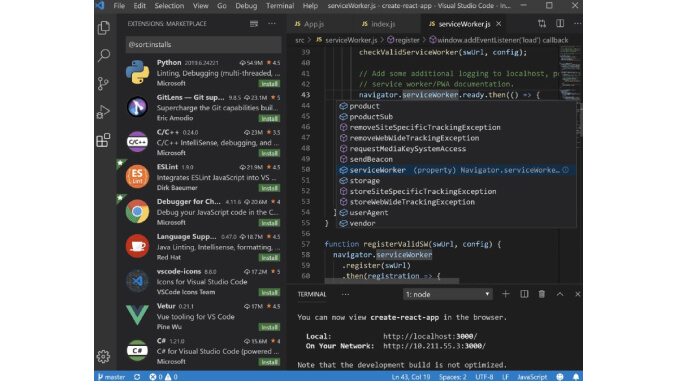Screen dimensions: 678x381
Task: Open the Manage gear icon
Action: [103, 356]
